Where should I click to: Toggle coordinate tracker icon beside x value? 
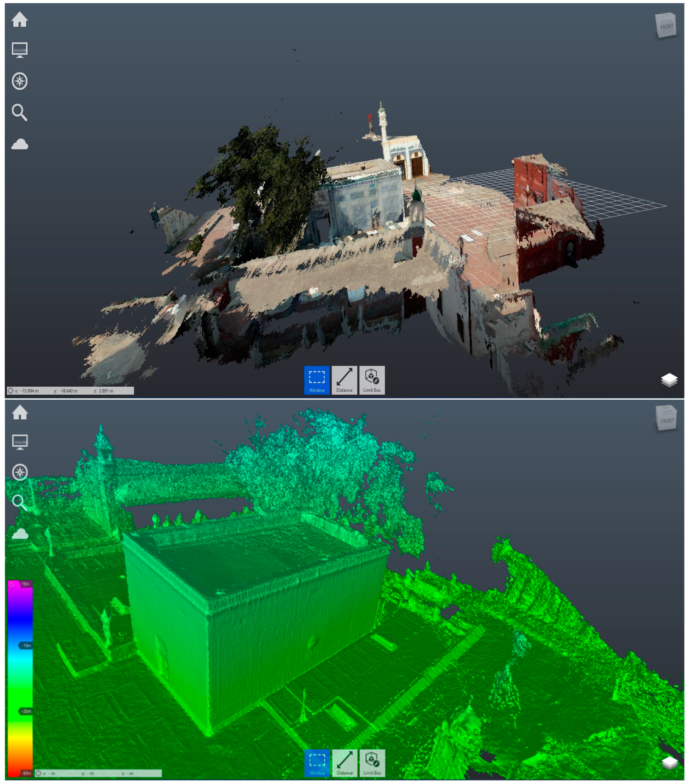(11, 391)
